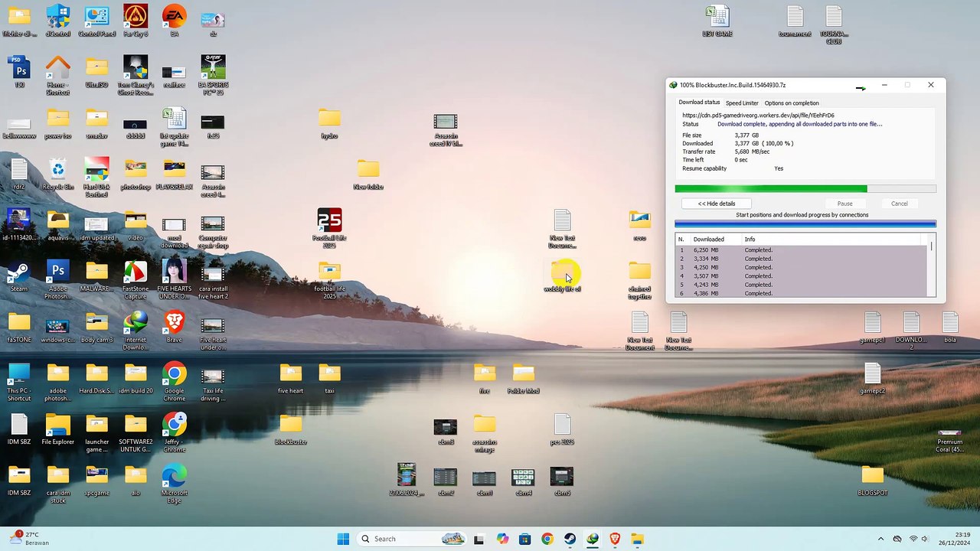This screenshot has width=980, height=551.
Task: Open the Windows Start menu
Action: coord(343,539)
